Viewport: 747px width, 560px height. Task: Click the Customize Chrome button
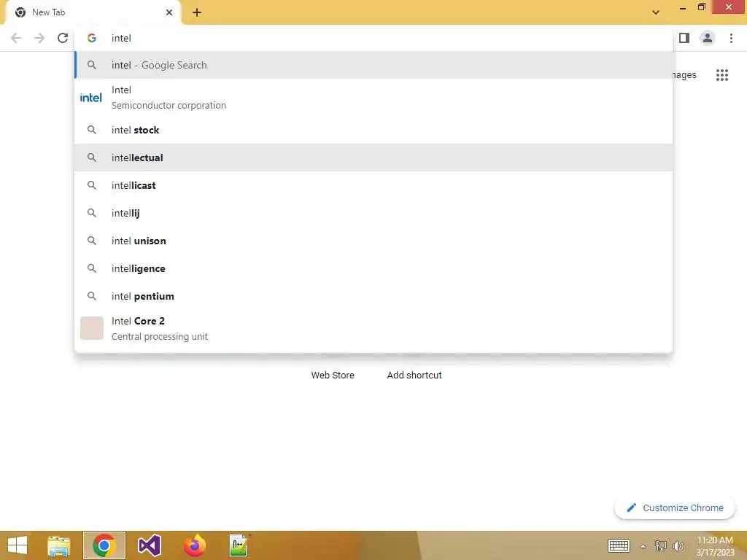[x=675, y=507]
